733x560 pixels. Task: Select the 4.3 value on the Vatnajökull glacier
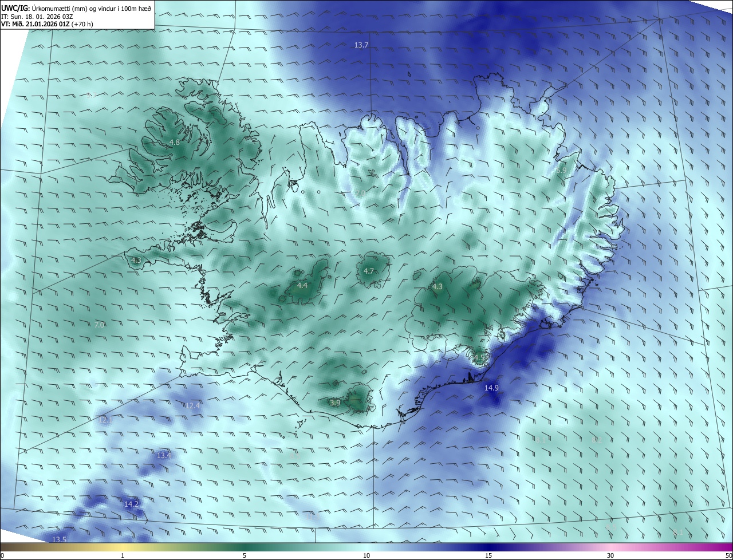pos(438,286)
